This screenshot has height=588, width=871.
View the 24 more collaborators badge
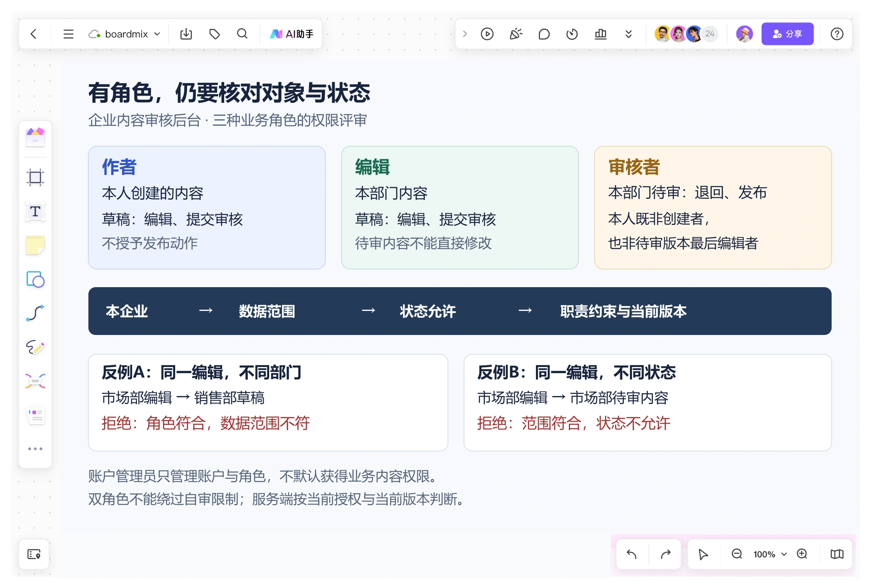pyautogui.click(x=710, y=34)
